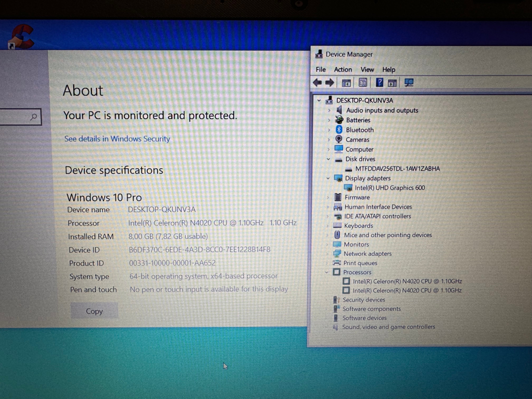Viewport: 532px width, 399px height.
Task: Select the Cameras webcam icon
Action: pyautogui.click(x=339, y=139)
